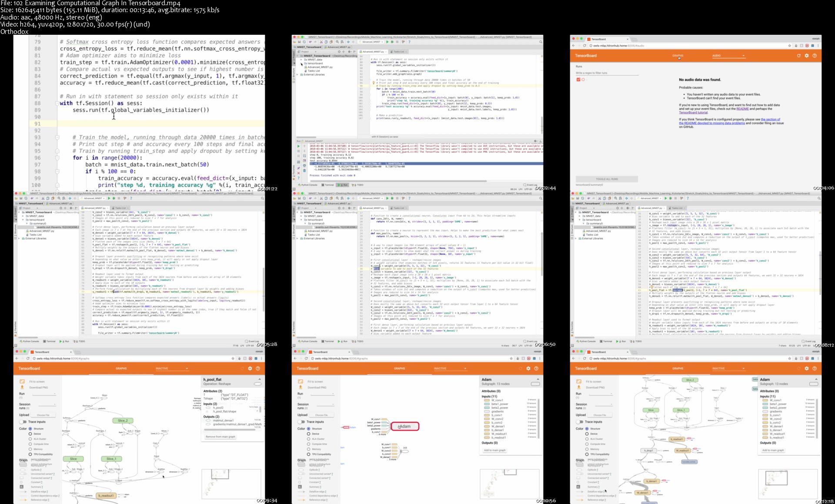Click TOGGLE ALL RUNS button in 00:04:06 frame
835x504 pixels.
click(x=607, y=179)
